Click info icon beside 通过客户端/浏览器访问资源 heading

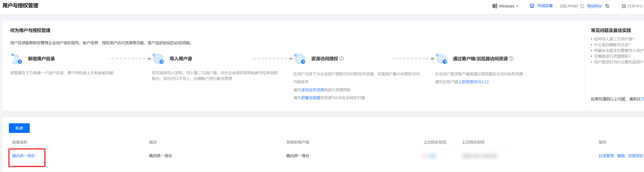512,59
